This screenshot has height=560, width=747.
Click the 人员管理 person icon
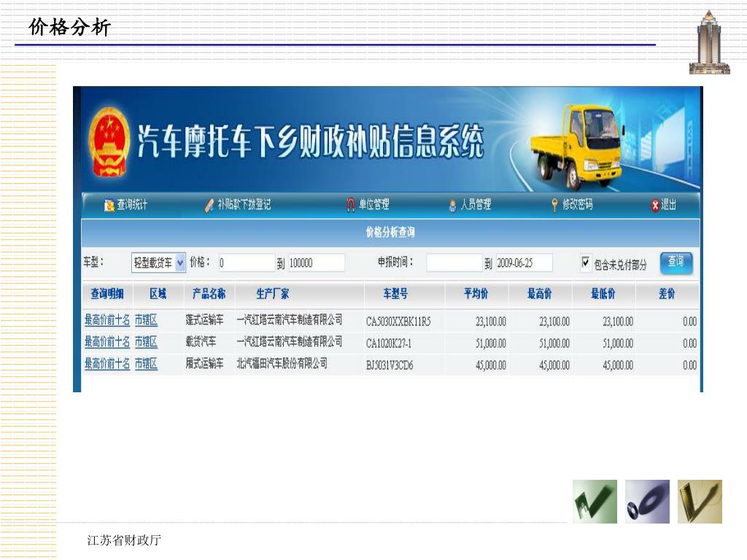click(x=452, y=205)
